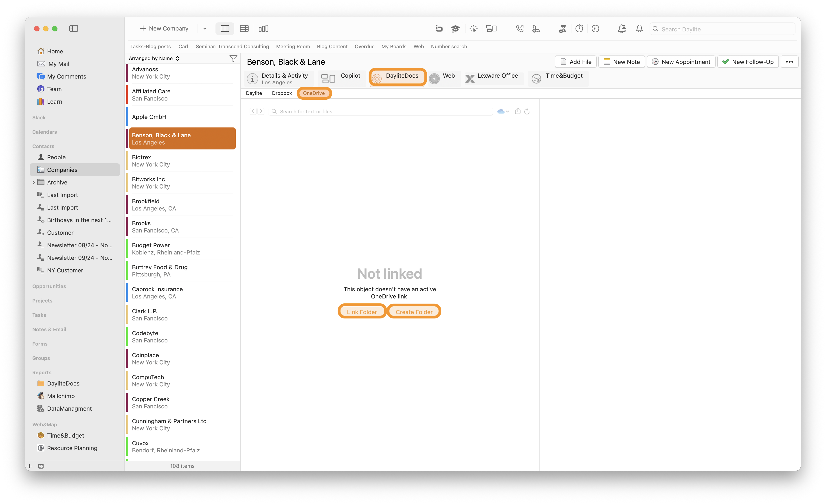826x504 pixels.
Task: Select the OneDrive storage sub-tab
Action: [314, 93]
